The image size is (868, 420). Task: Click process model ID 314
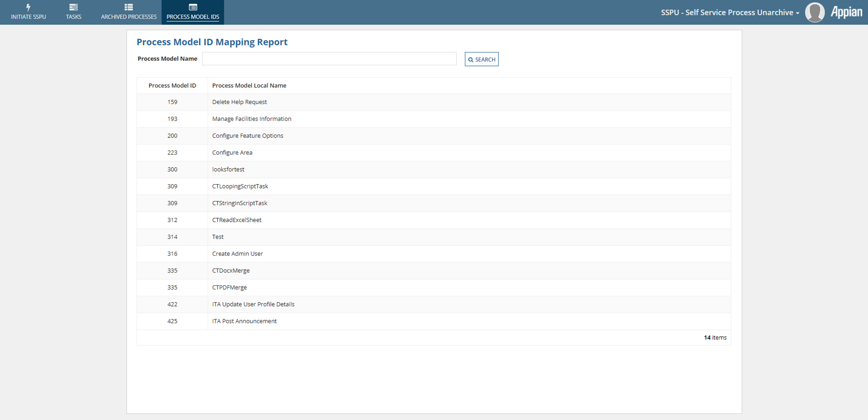click(172, 237)
